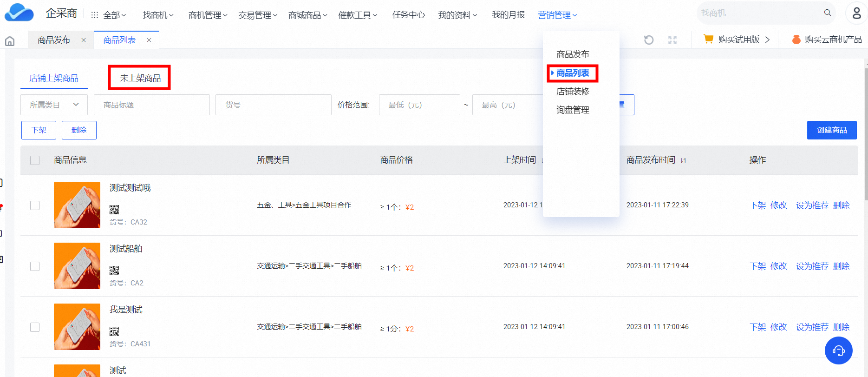Click 删除 for 我是测试
This screenshot has width=868, height=377.
pos(841,327)
